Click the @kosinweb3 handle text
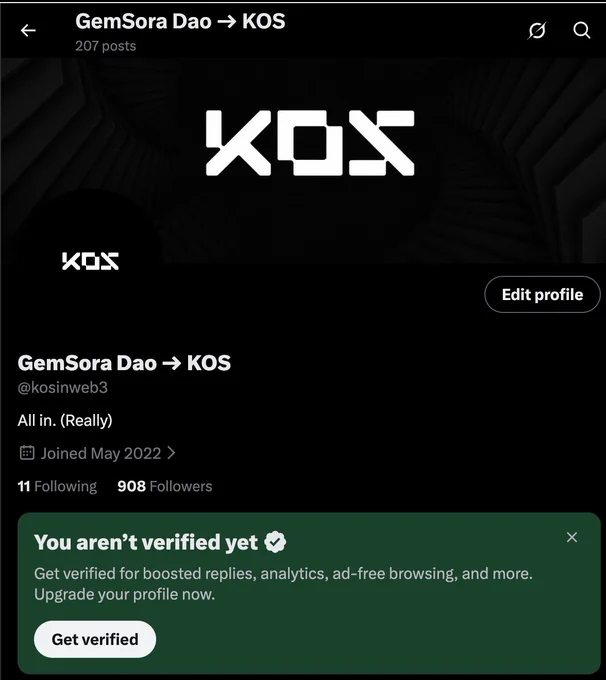This screenshot has width=606, height=680. pyautogui.click(x=62, y=387)
